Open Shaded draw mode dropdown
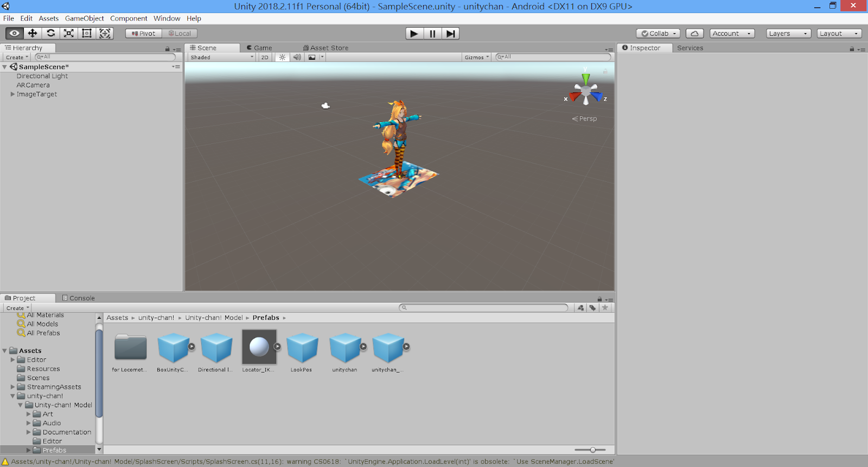The height and width of the screenshot is (467, 868). [221, 57]
